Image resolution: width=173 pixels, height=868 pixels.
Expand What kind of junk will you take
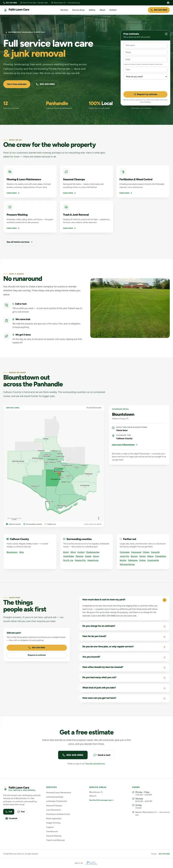pyautogui.click(x=164, y=688)
